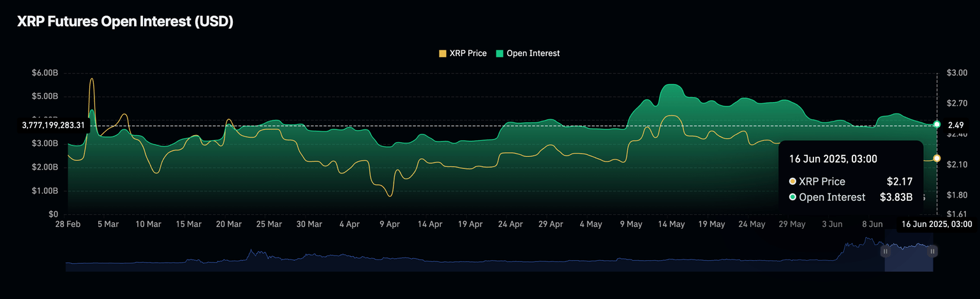Click the XRP price low near 9 April
The height and width of the screenshot is (299, 980).
389,196
